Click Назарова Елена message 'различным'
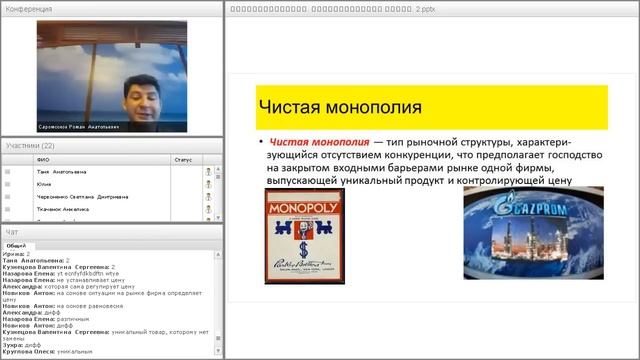 (46, 319)
